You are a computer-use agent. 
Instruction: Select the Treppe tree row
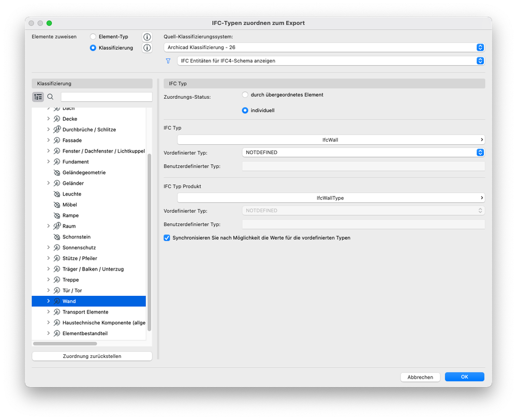pyautogui.click(x=88, y=280)
